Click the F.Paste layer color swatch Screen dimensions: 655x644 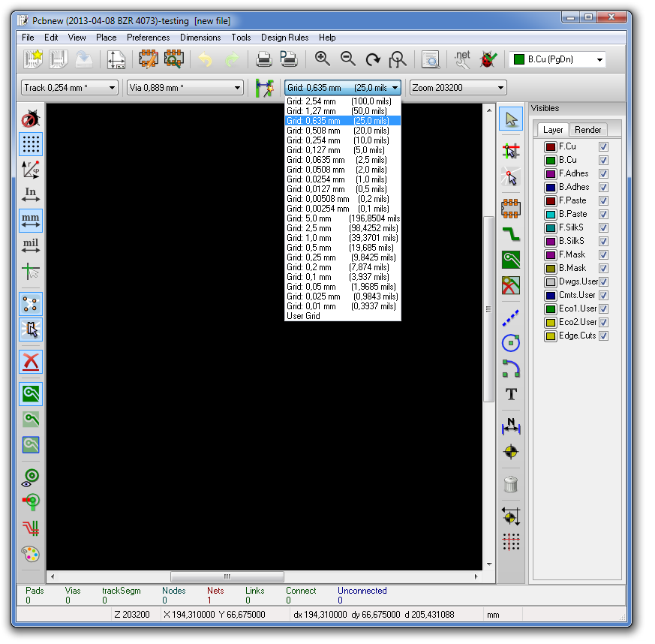tap(550, 201)
